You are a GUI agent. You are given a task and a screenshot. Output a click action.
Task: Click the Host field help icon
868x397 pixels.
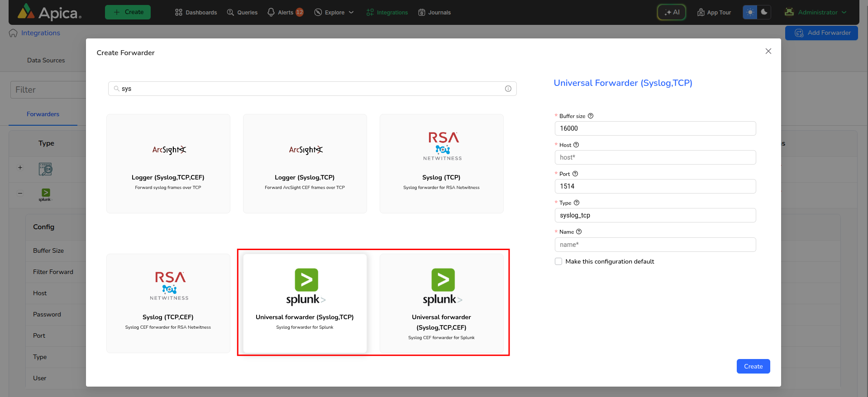tap(576, 145)
